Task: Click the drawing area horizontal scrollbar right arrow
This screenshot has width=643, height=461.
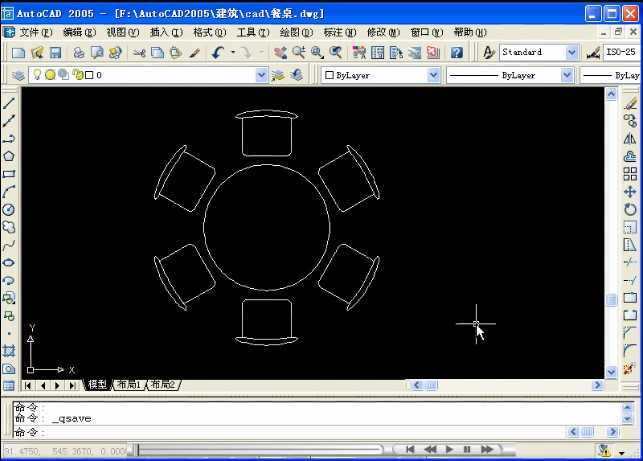Action: coord(597,385)
